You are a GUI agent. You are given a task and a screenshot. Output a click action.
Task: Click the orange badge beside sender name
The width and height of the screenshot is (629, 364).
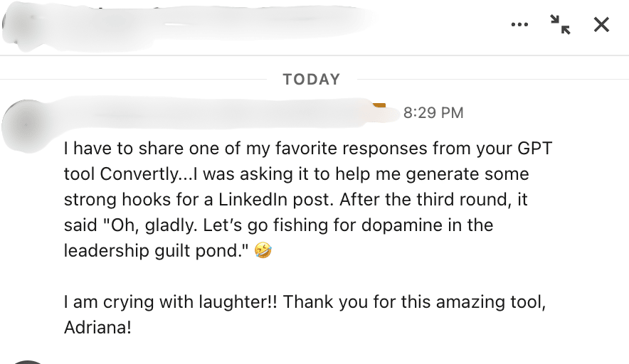(x=379, y=107)
